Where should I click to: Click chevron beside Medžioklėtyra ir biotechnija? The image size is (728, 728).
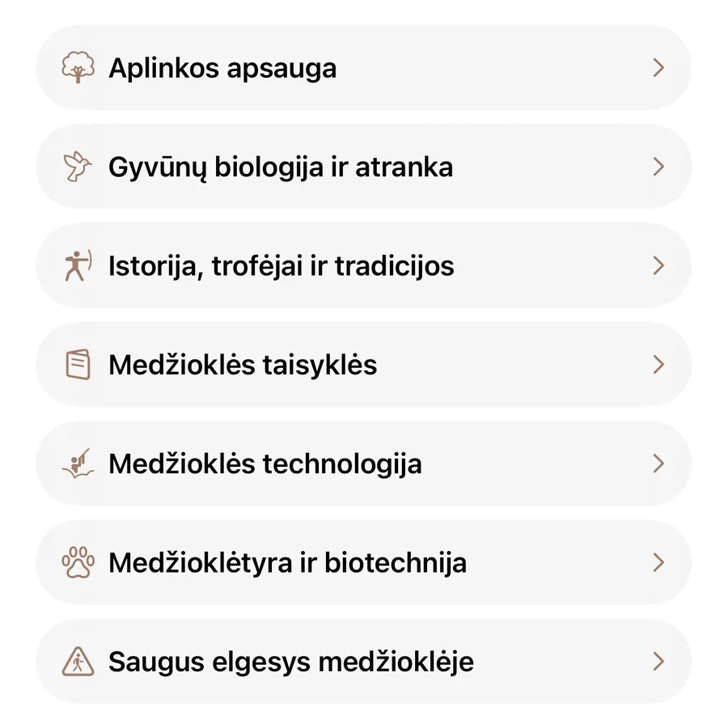(x=658, y=563)
